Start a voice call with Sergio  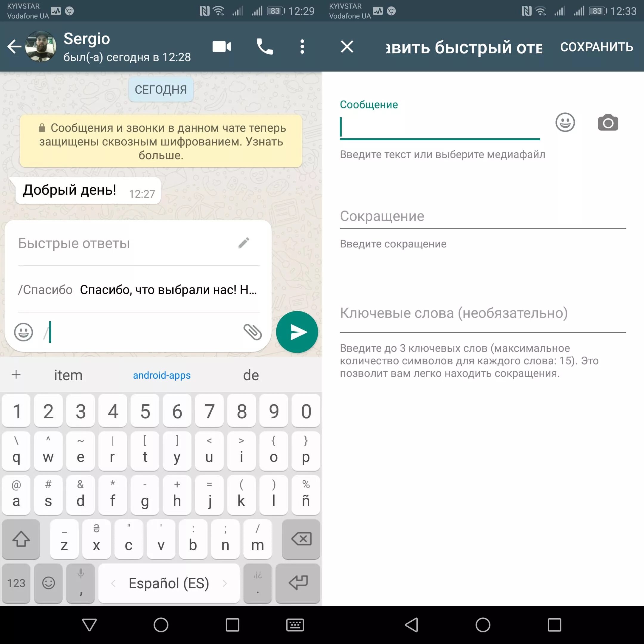click(x=265, y=47)
